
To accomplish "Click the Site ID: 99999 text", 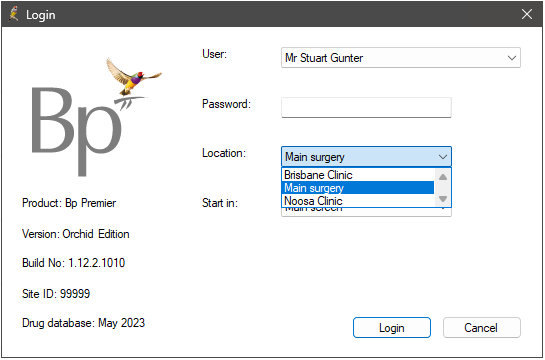I will point(56,294).
